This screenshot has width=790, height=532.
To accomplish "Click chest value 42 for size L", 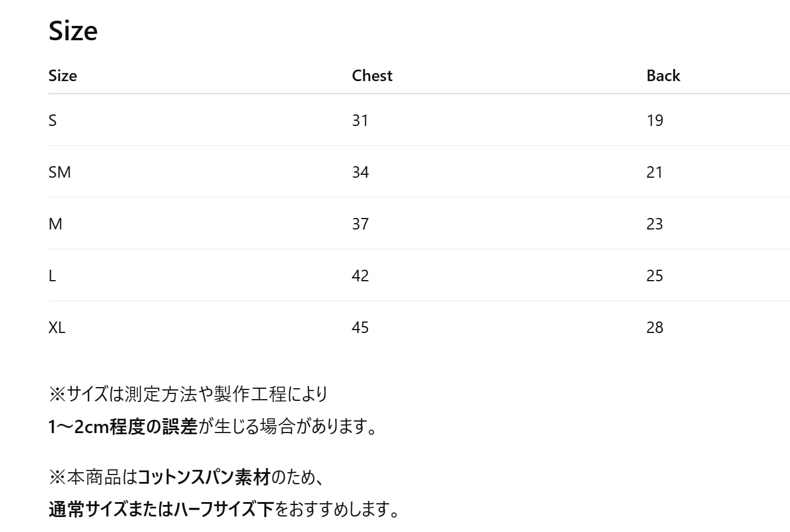I will 360,276.
